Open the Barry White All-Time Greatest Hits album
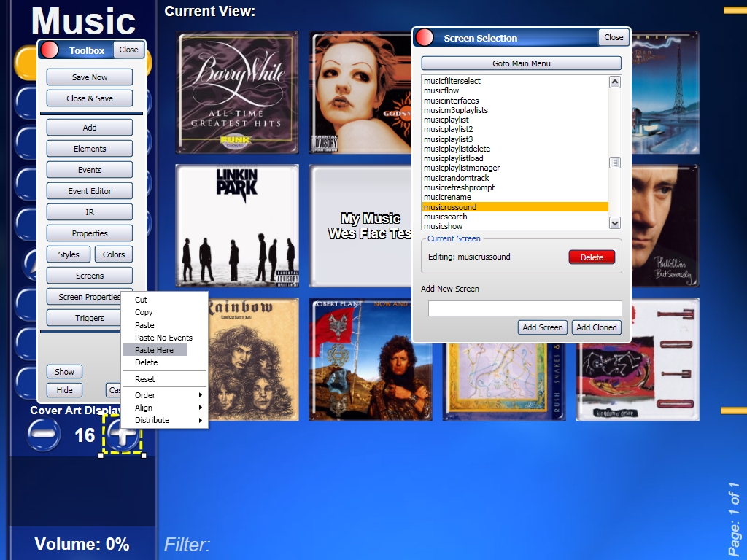The height and width of the screenshot is (560, 747). click(237, 93)
